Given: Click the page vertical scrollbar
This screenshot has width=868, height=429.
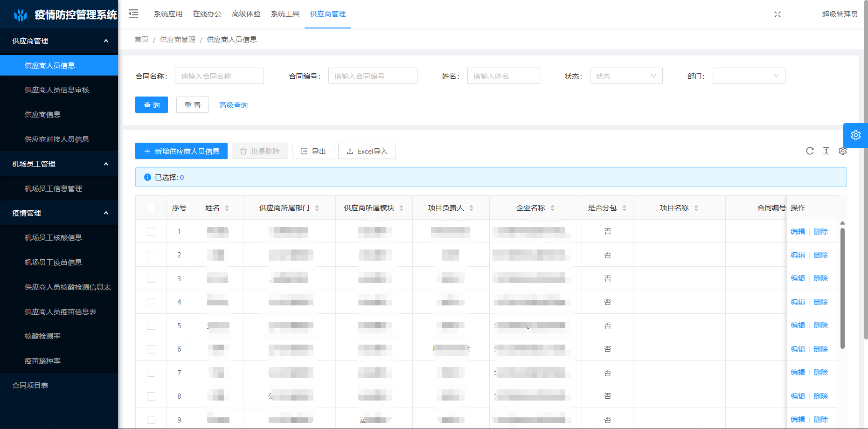Looking at the screenshot, I should (x=866, y=170).
